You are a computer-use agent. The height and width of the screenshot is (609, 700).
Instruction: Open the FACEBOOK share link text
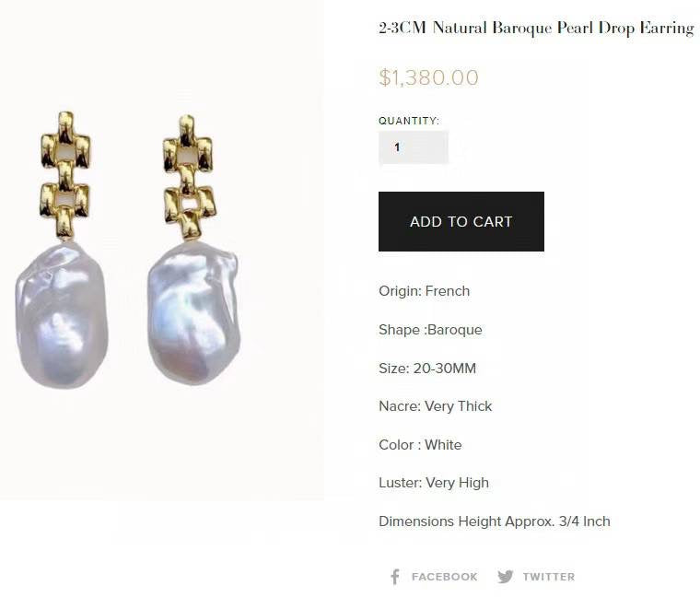pyautogui.click(x=444, y=577)
